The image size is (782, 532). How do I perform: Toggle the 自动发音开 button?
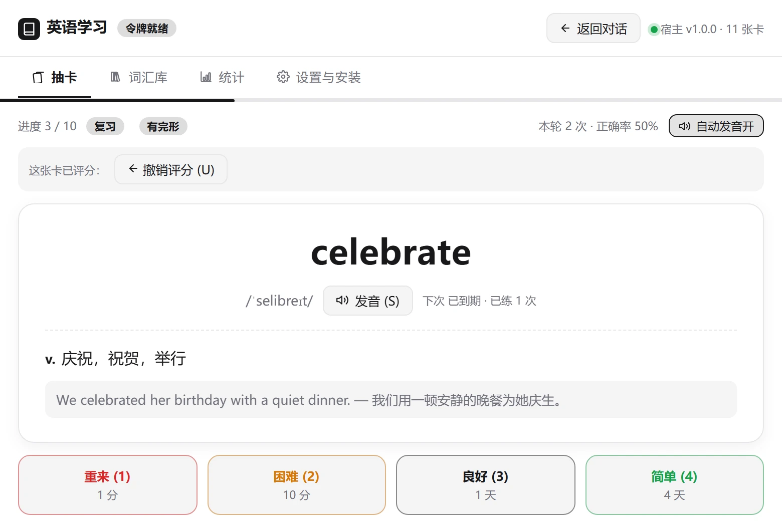tap(716, 126)
